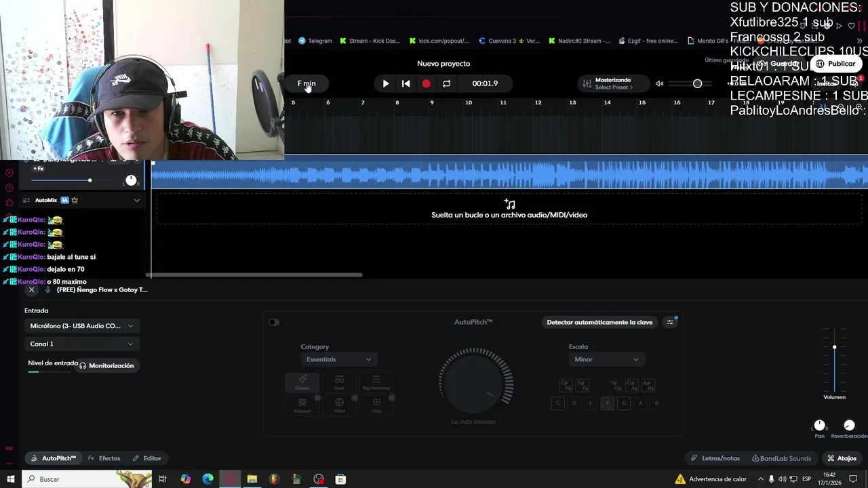Open the Windows Start menu

coord(11,479)
